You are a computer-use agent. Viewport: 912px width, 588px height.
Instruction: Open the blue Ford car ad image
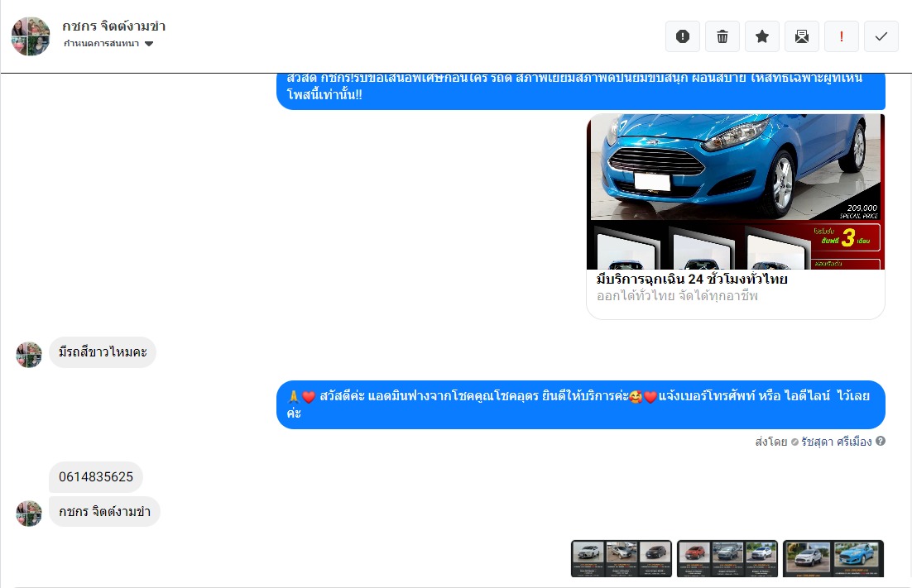click(x=736, y=192)
